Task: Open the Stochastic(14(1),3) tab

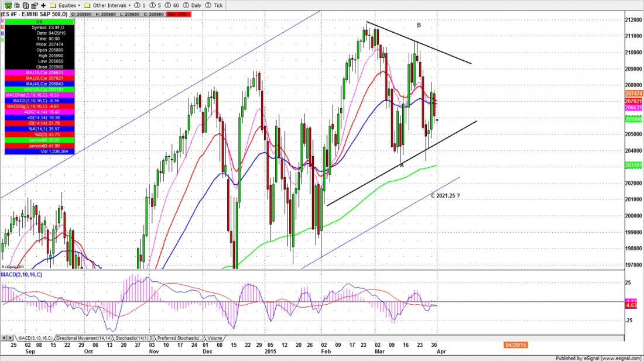Action: (135, 338)
